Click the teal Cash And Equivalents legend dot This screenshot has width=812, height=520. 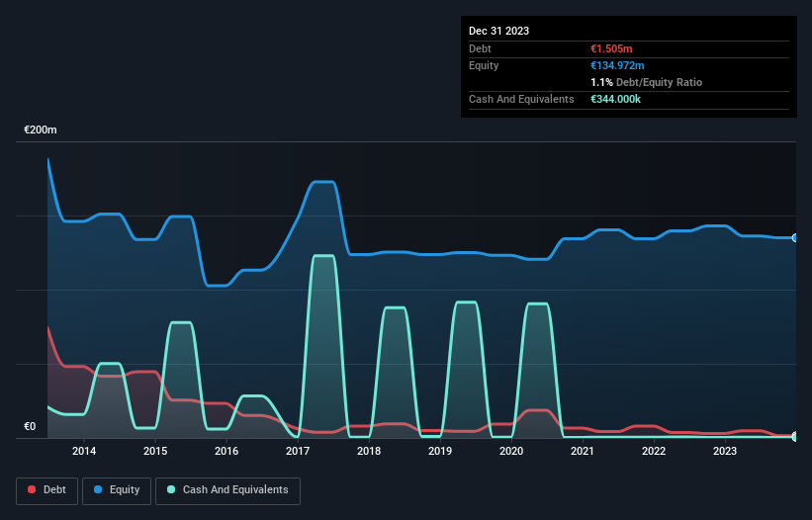[x=171, y=489]
